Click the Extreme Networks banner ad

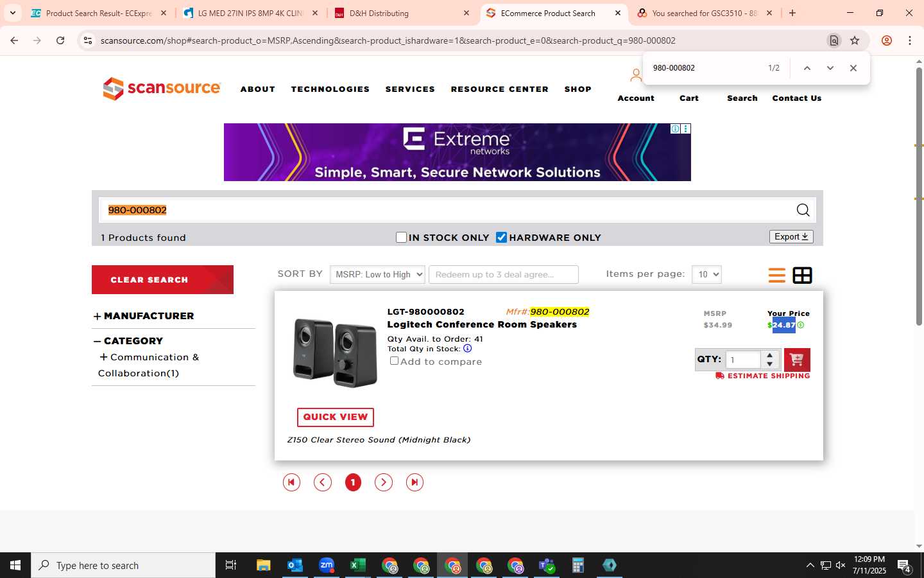coord(458,152)
